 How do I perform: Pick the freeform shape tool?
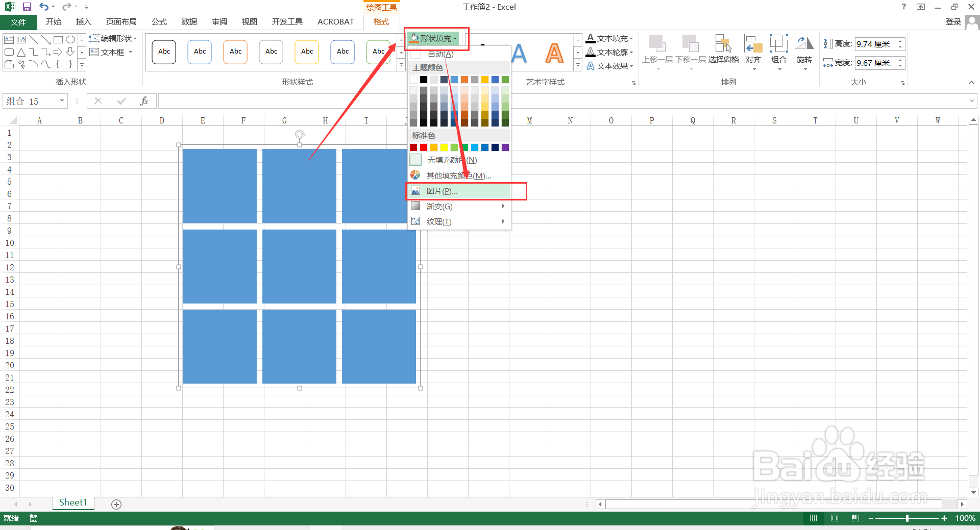tap(9, 64)
